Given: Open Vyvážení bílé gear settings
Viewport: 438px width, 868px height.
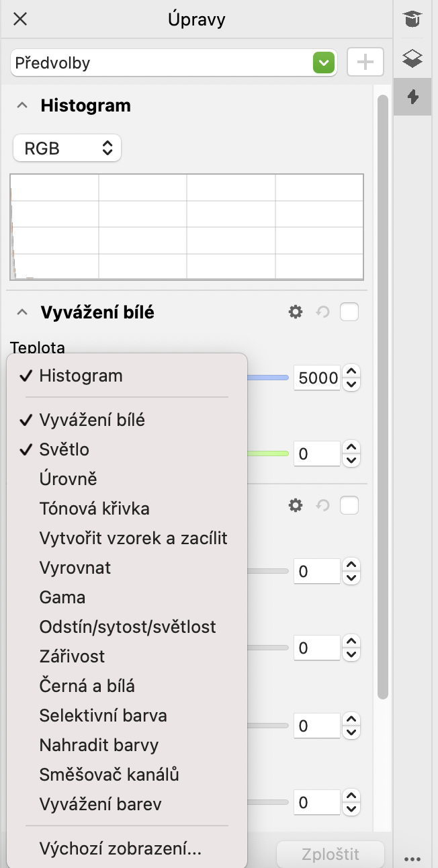Looking at the screenshot, I should coord(296,312).
